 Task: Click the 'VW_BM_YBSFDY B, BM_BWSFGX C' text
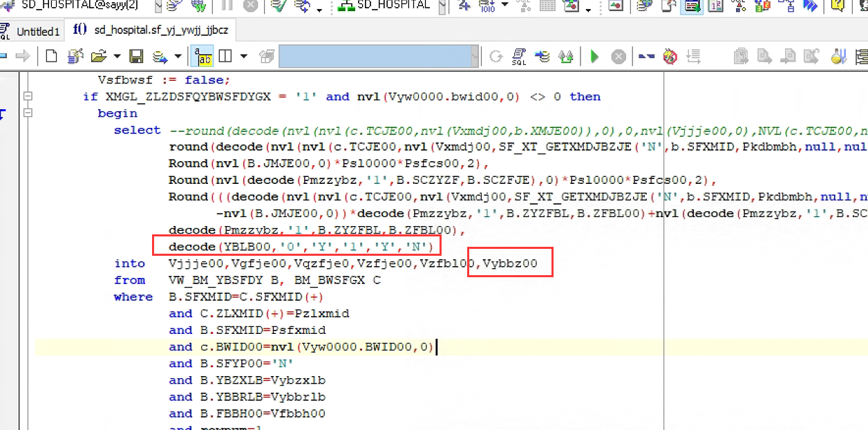click(x=274, y=281)
